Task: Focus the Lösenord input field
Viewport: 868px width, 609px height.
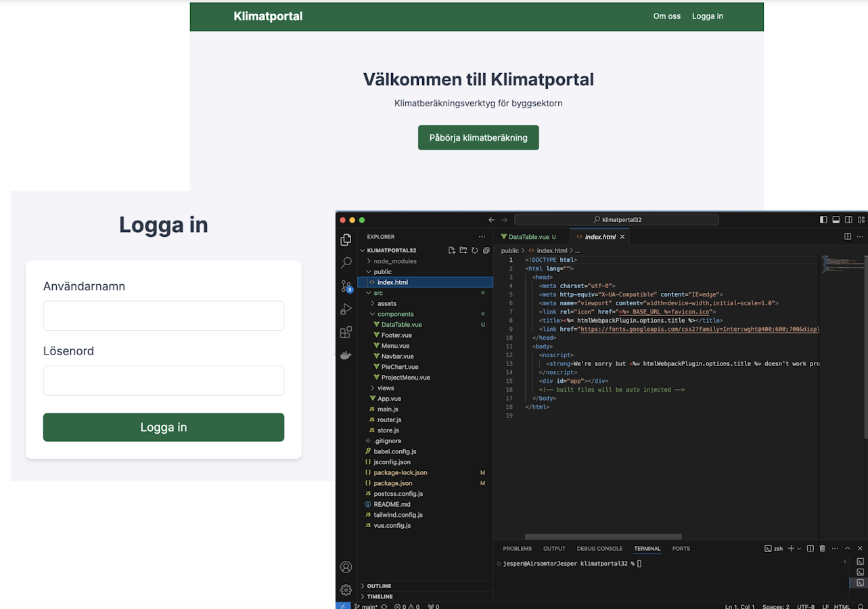Action: pyautogui.click(x=164, y=380)
